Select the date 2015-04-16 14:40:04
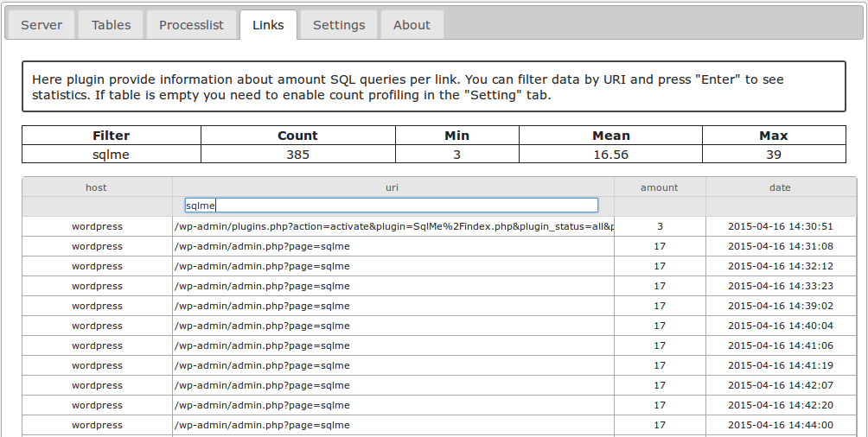The height and width of the screenshot is (437, 868). click(x=781, y=326)
